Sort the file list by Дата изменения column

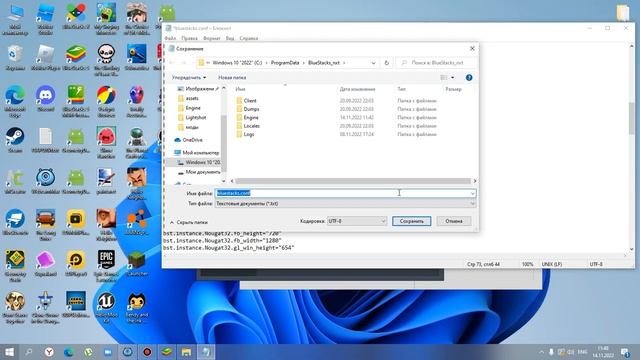click(x=357, y=89)
